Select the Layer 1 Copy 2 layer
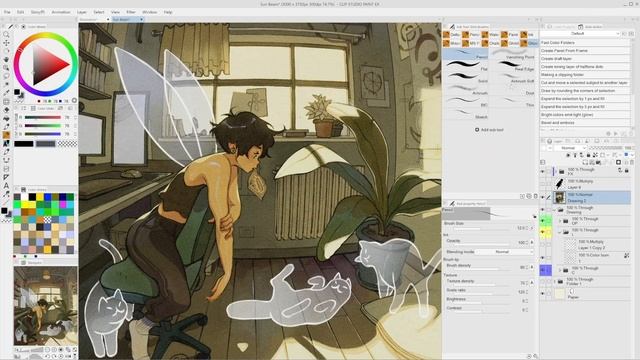The height and width of the screenshot is (360, 640). click(590, 245)
